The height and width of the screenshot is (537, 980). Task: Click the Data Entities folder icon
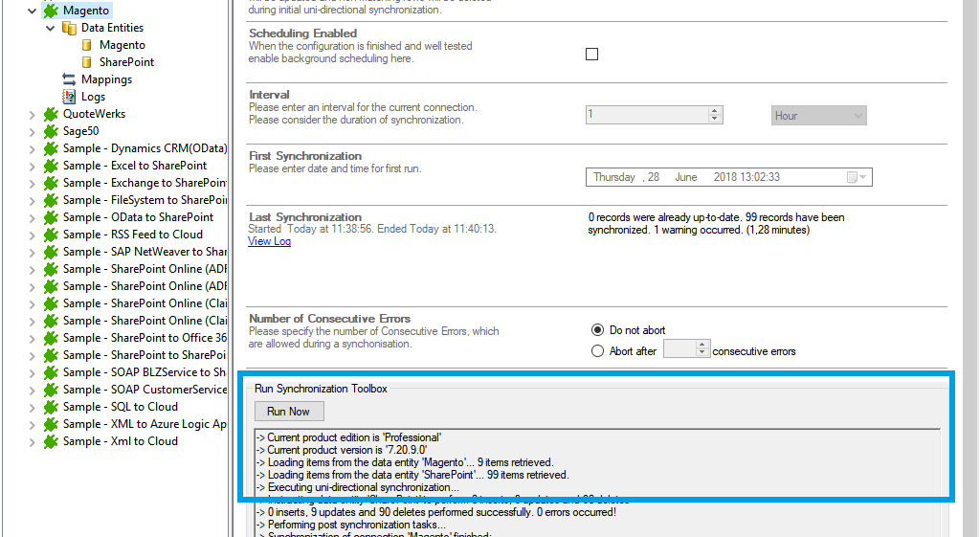(69, 28)
